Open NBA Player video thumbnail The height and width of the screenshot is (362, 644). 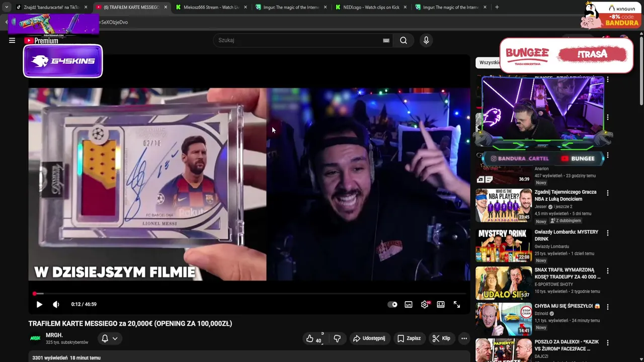504,205
